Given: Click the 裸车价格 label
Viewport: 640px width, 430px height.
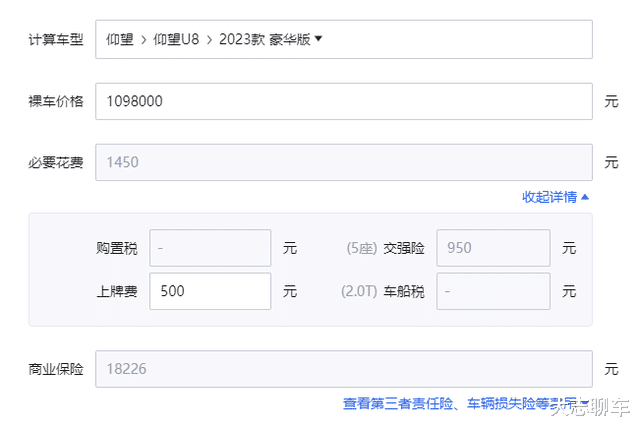Looking at the screenshot, I should click(x=55, y=101).
